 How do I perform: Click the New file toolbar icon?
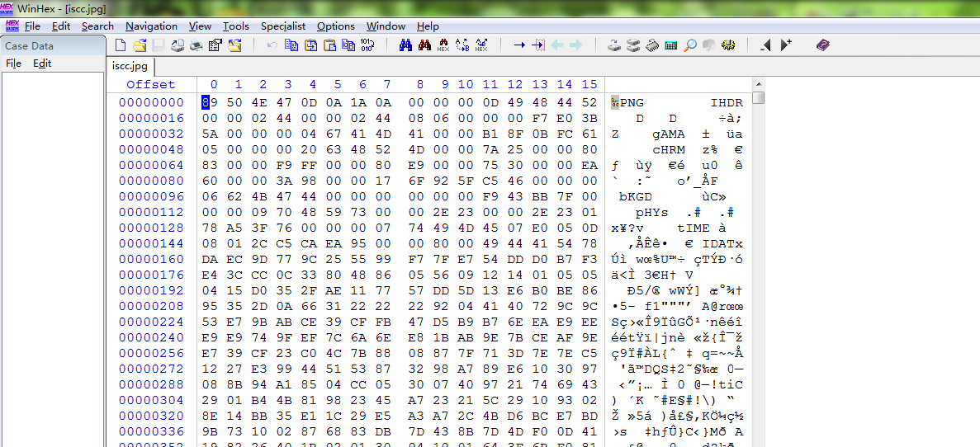click(x=121, y=45)
